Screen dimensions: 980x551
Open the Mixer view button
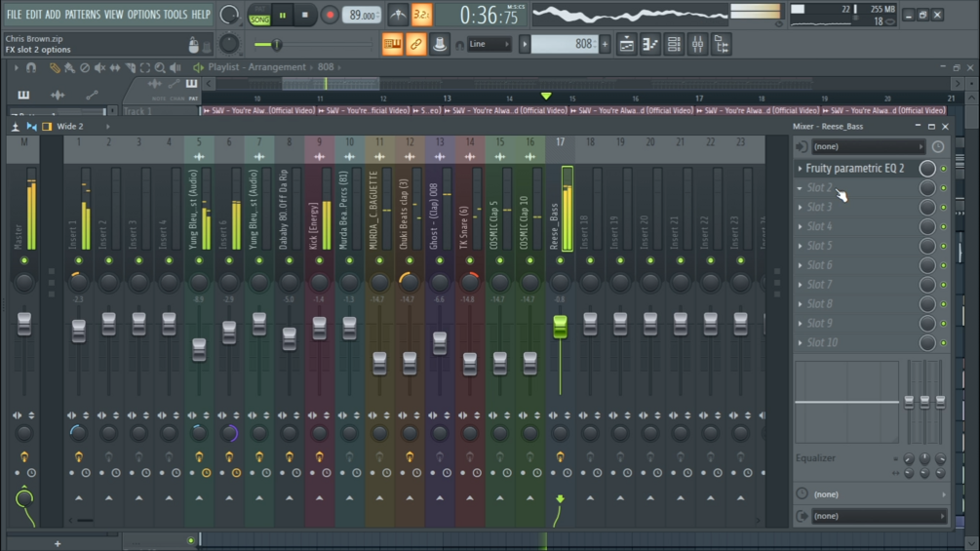[x=697, y=44]
